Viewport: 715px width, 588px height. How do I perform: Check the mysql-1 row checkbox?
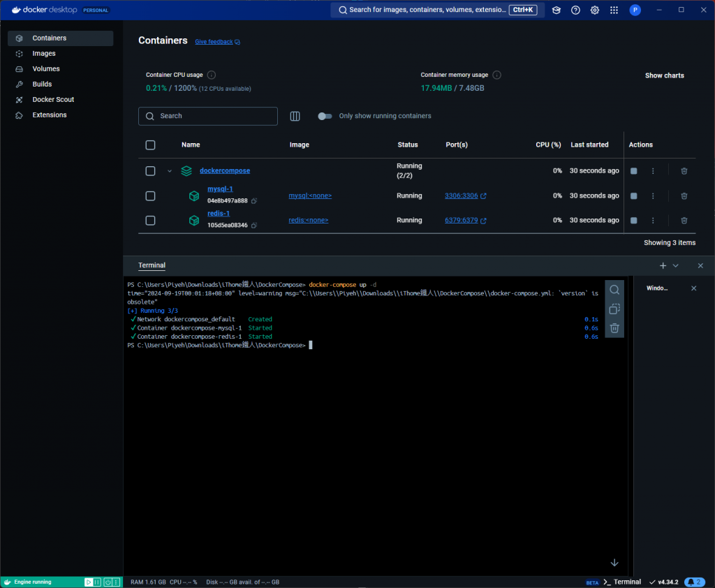coord(150,196)
